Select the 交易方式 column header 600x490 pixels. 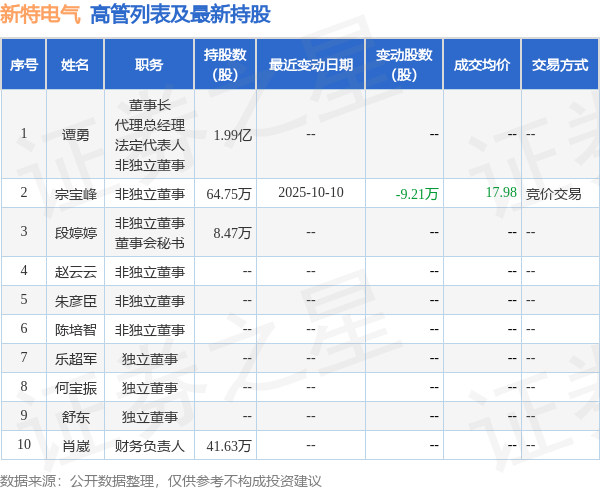(x=560, y=64)
